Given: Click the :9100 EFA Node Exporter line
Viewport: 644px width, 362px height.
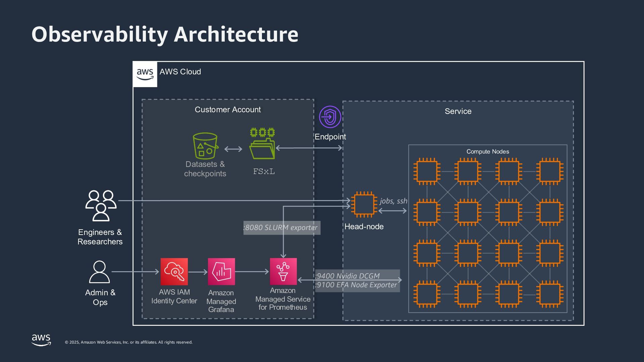Looking at the screenshot, I should 356,285.
